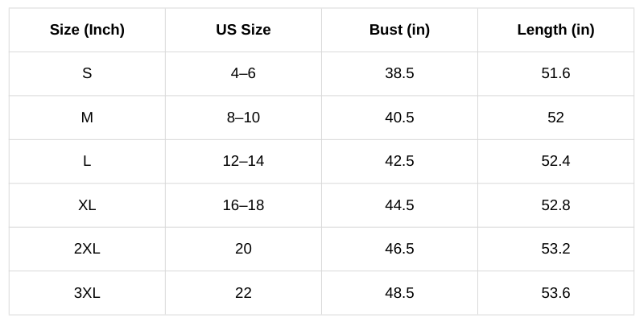This screenshot has width=644, height=322.
Task: Click the M size cell
Action: [x=87, y=118]
